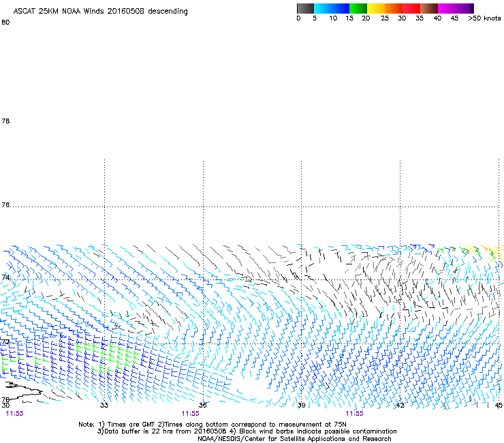Click the '15' knots legend label

[349, 18]
